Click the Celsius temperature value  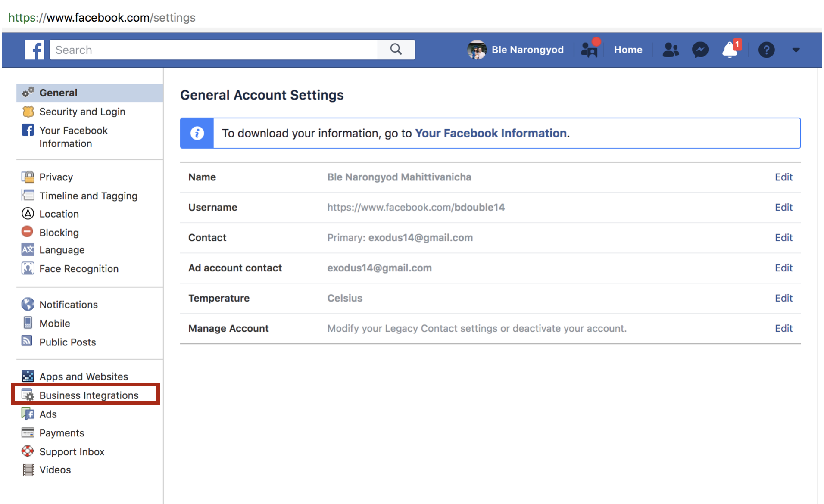[345, 298]
